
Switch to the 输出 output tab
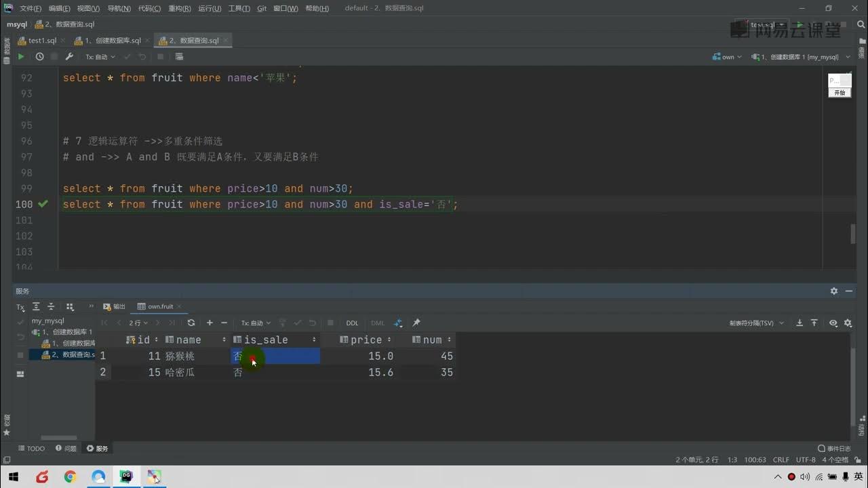(115, 307)
